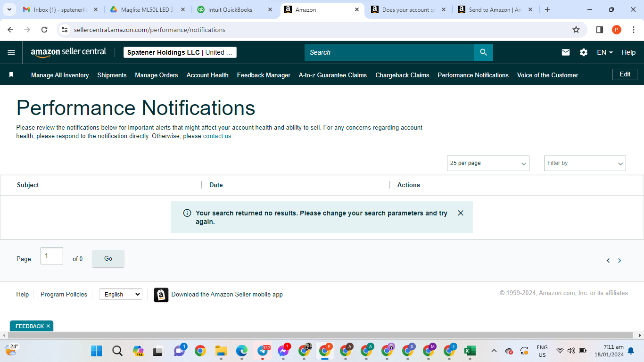Open Windows taskbar search
Screen dimensions: 644x362
(x=117, y=351)
